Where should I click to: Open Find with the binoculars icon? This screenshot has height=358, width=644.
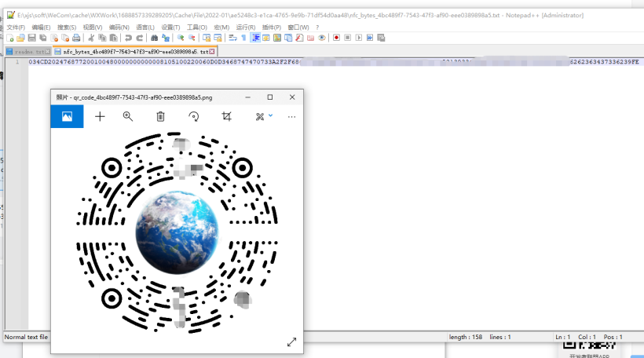tap(155, 38)
